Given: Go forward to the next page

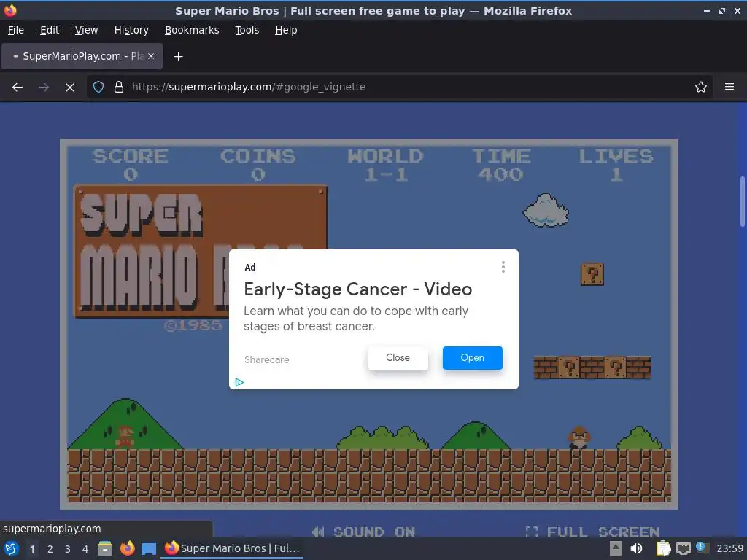Looking at the screenshot, I should point(43,87).
